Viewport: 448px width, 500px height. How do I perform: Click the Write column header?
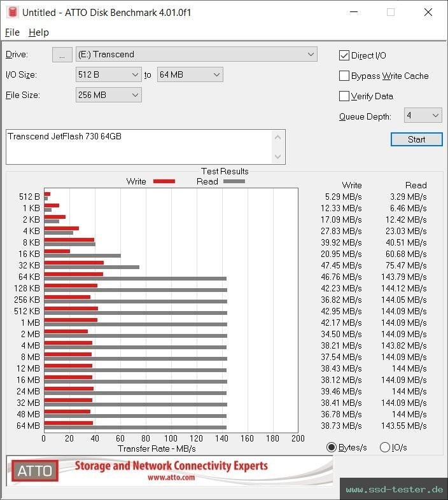click(352, 185)
